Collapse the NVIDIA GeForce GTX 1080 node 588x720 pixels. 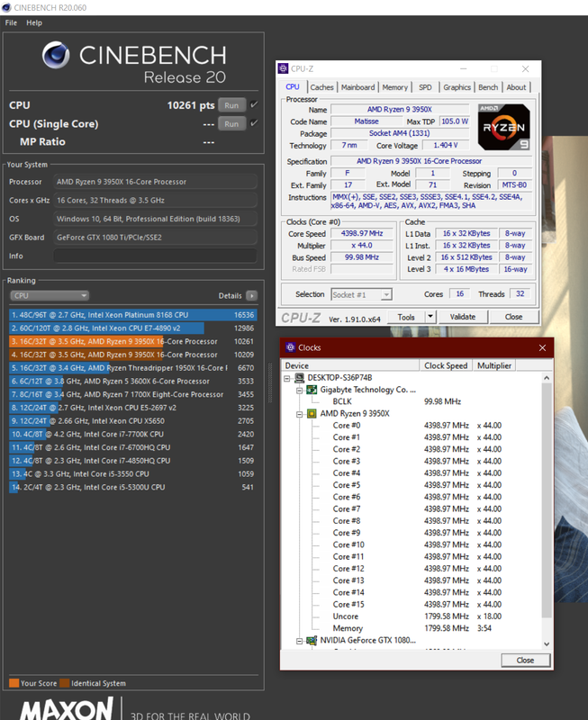(300, 641)
